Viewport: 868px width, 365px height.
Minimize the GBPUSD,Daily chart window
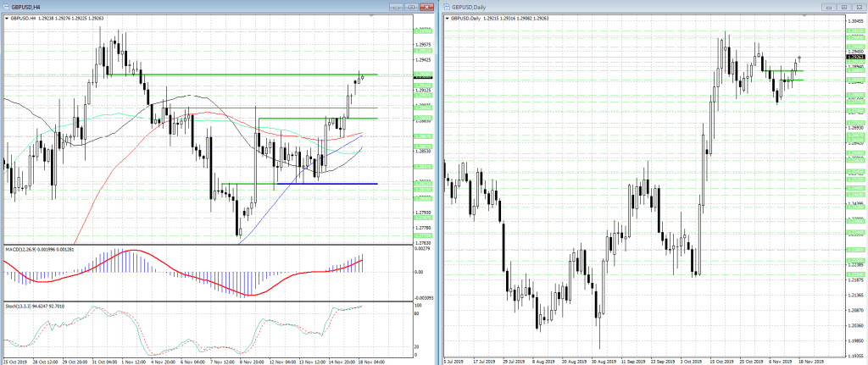pyautogui.click(x=828, y=7)
